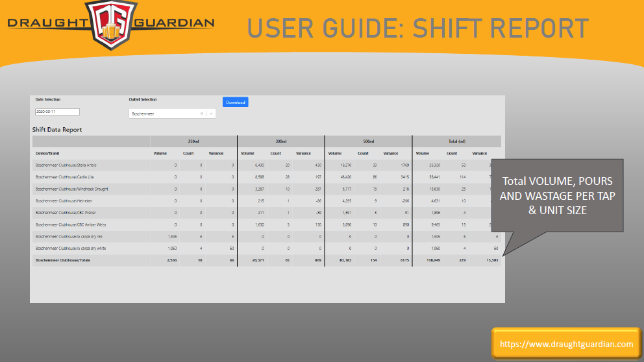Image resolution: width=644 pixels, height=362 pixels.
Task: Click Stella Artois 300ml volume 6,430
Action: point(260,165)
